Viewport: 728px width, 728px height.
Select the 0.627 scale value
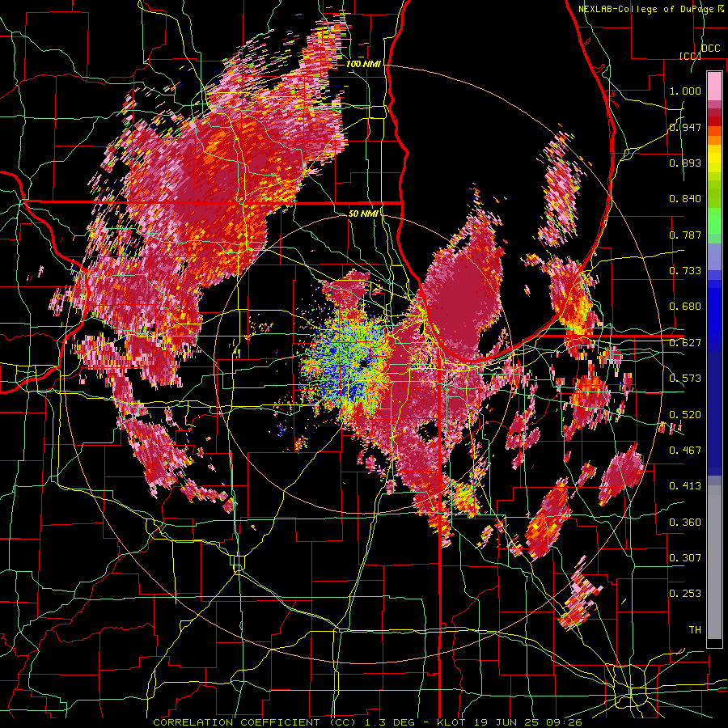pos(685,343)
